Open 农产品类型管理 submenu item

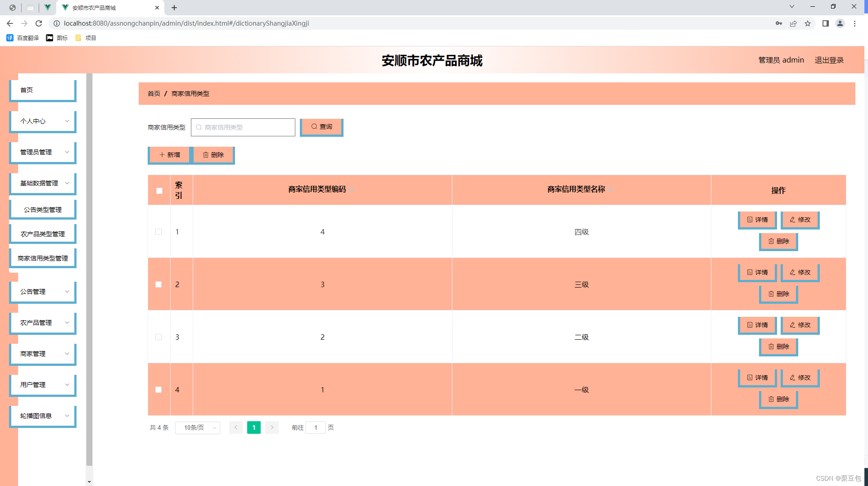point(43,234)
